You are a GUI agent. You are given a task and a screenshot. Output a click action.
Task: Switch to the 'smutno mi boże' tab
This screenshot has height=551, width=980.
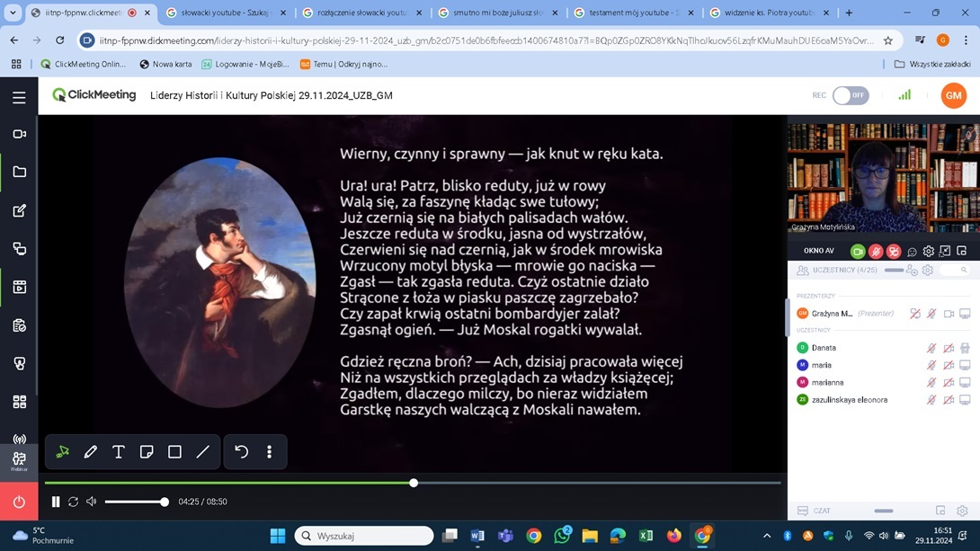click(497, 13)
